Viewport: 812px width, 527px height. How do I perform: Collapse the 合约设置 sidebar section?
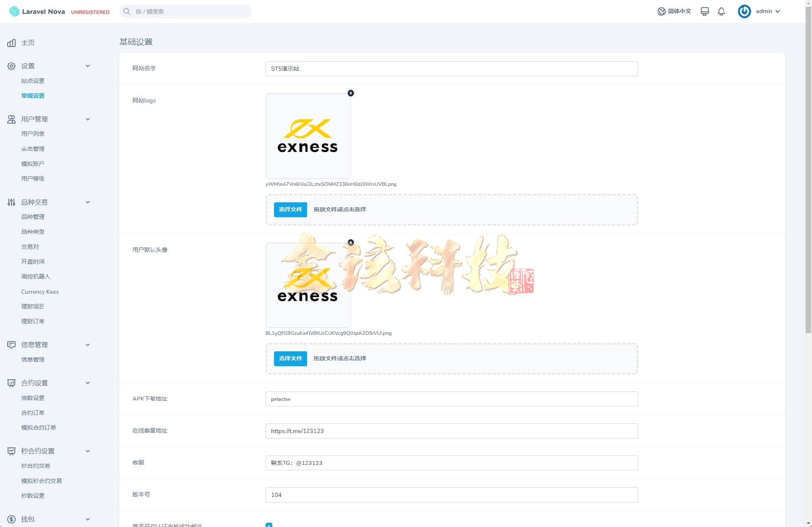pos(88,383)
